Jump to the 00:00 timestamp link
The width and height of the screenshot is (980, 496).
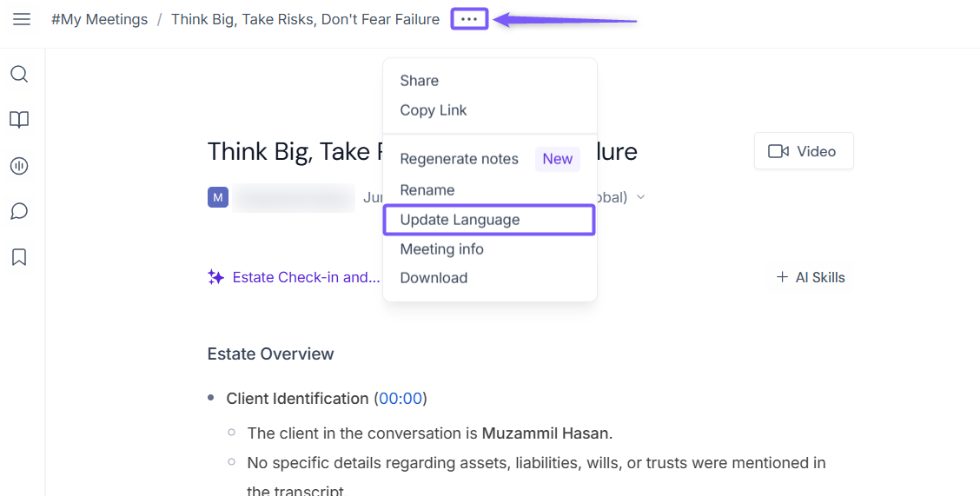point(401,399)
